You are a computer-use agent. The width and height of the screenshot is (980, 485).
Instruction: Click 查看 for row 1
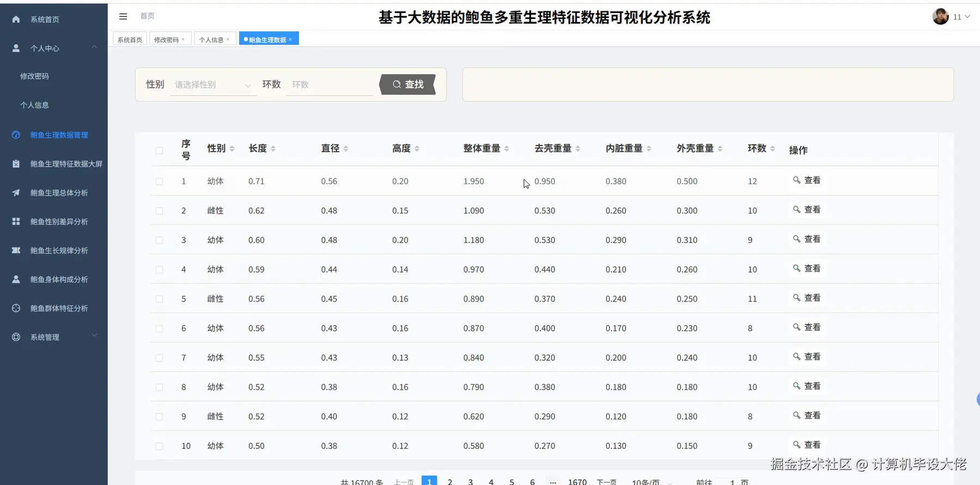click(807, 180)
